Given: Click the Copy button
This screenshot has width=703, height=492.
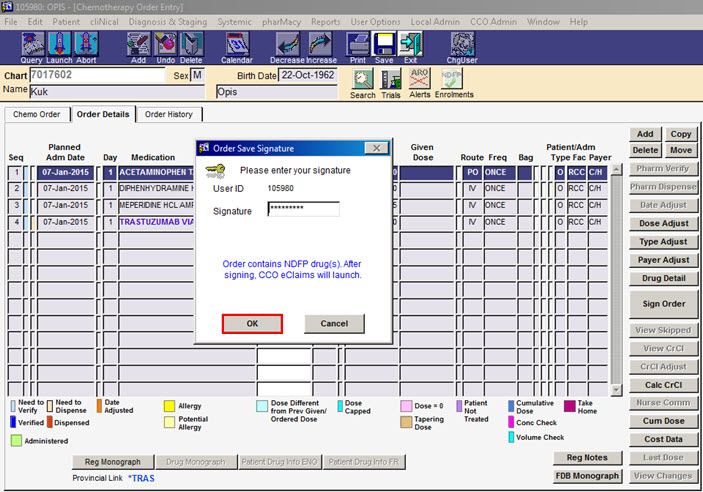Looking at the screenshot, I should pyautogui.click(x=681, y=134).
